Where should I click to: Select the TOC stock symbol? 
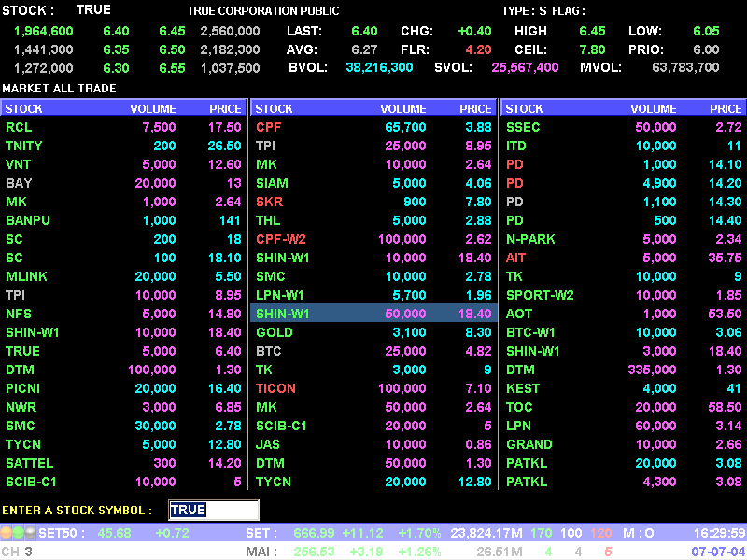519,407
